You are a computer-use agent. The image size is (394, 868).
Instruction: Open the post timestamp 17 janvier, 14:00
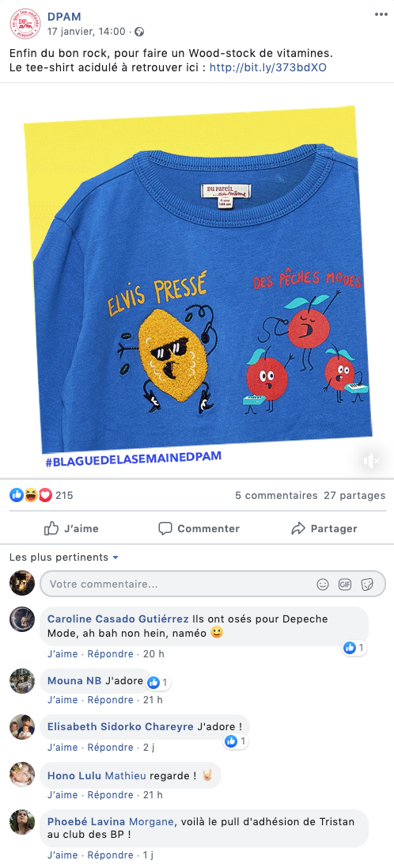click(86, 32)
